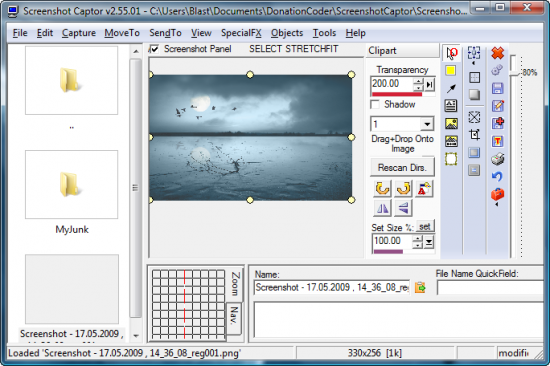The width and height of the screenshot is (550, 366).
Task: Click the dashed select-region icon with handles
Action: pos(474,53)
